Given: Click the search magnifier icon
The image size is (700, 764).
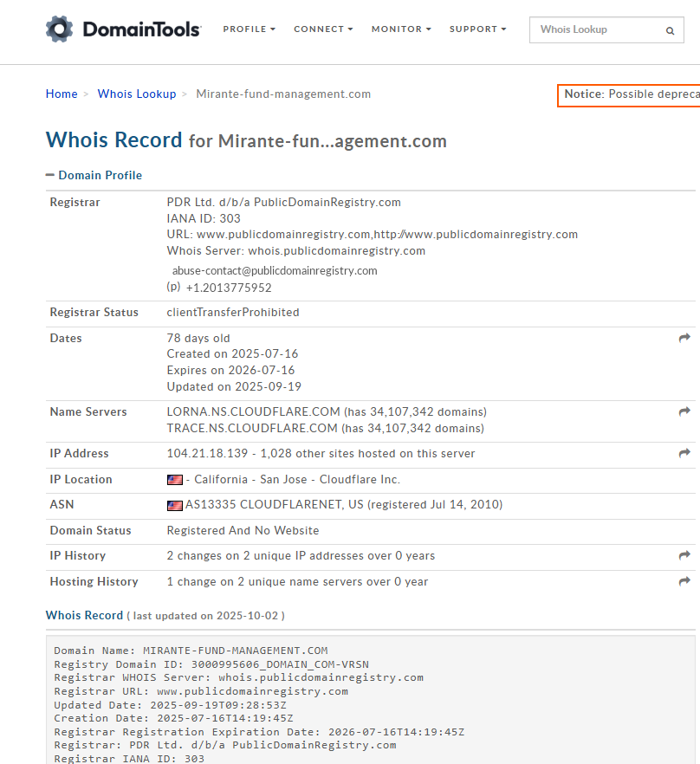Looking at the screenshot, I should click(671, 30).
